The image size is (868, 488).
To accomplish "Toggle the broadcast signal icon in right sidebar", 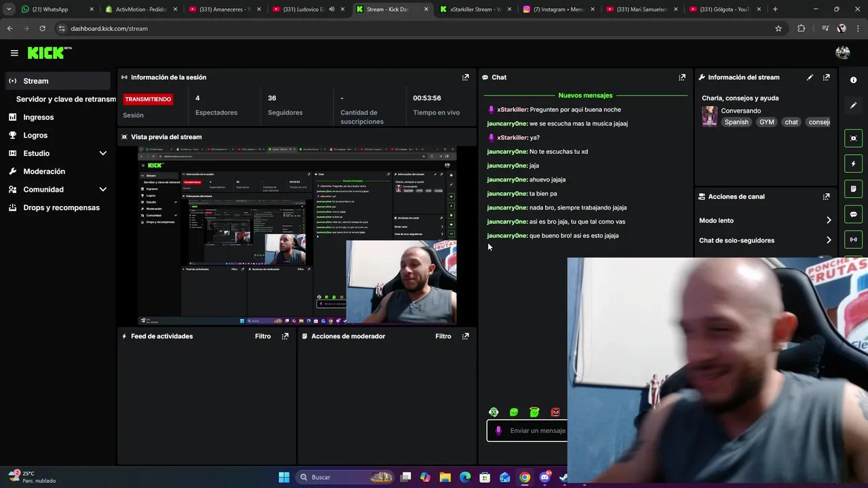I will pyautogui.click(x=853, y=239).
